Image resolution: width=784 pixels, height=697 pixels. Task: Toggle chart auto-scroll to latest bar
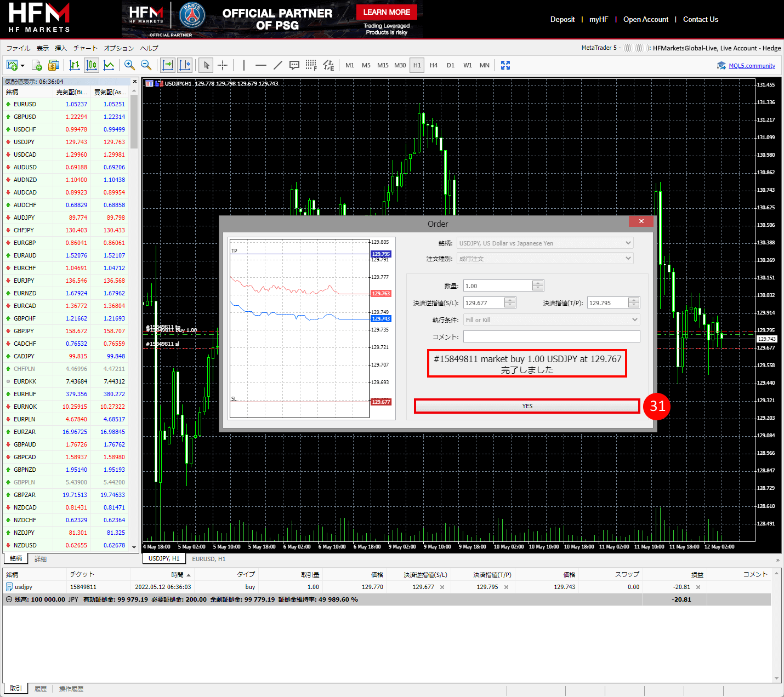click(168, 65)
